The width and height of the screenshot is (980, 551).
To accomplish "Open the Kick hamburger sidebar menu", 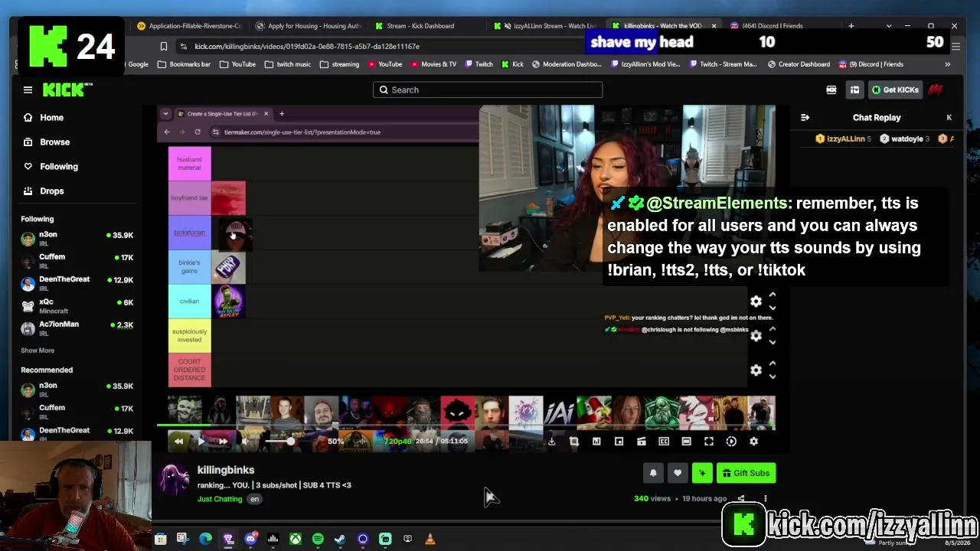I will coord(28,90).
